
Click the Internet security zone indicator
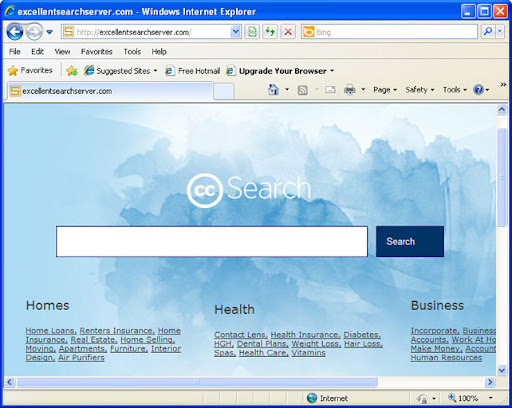327,398
